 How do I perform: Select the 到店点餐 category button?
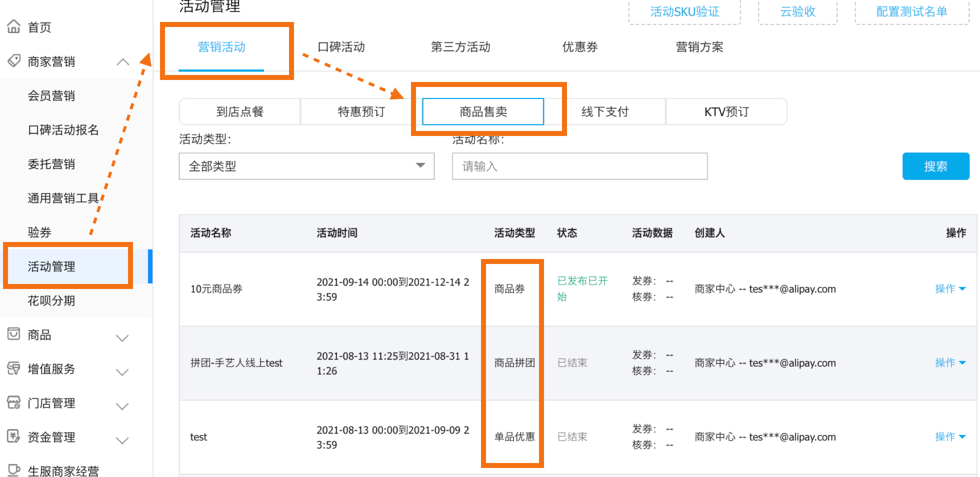click(x=240, y=111)
